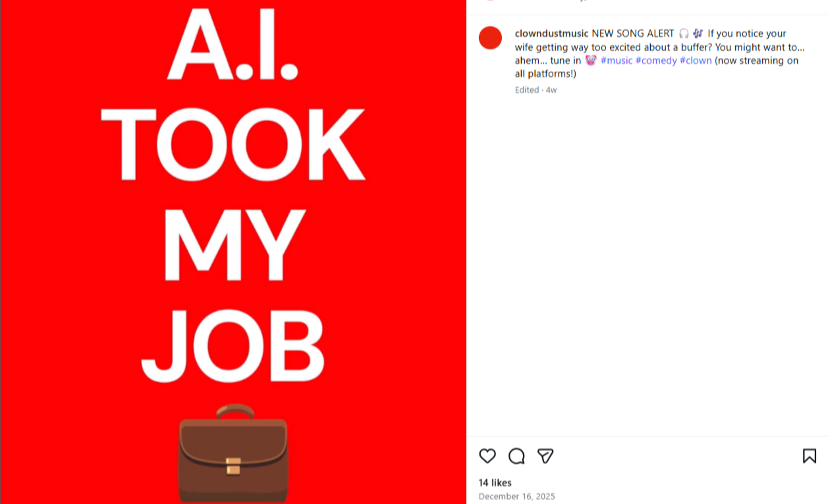Click the musical notes emoji in the caption

[x=698, y=34]
